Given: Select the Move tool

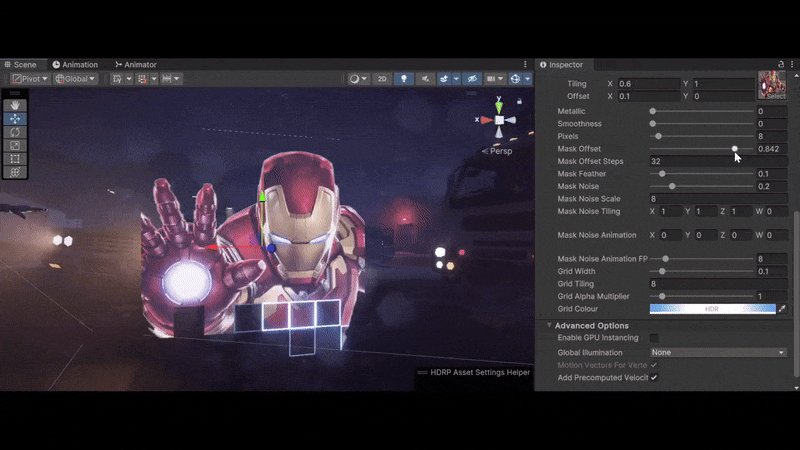Looking at the screenshot, I should point(15,118).
